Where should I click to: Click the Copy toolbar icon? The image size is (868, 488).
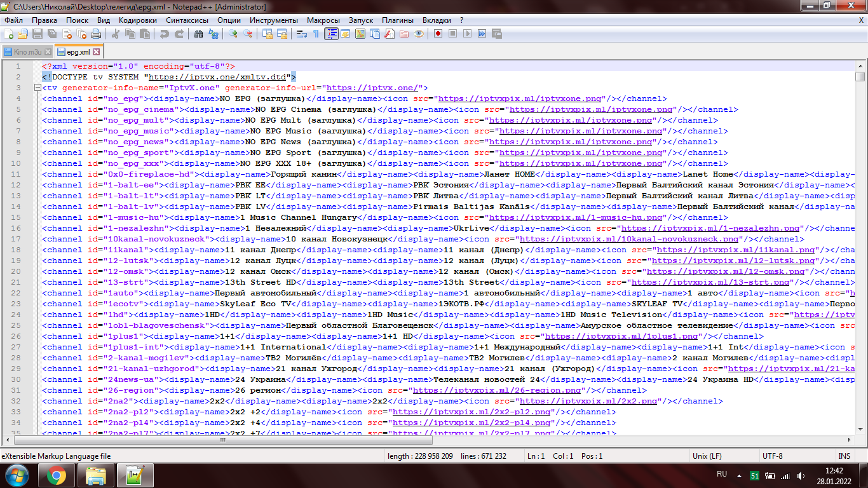(130, 34)
